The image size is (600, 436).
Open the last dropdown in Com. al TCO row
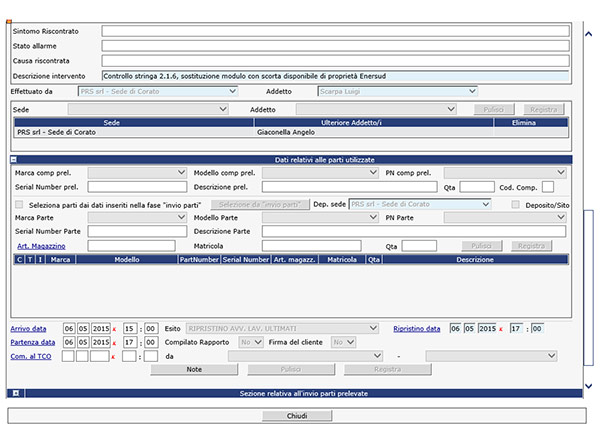pyautogui.click(x=491, y=356)
